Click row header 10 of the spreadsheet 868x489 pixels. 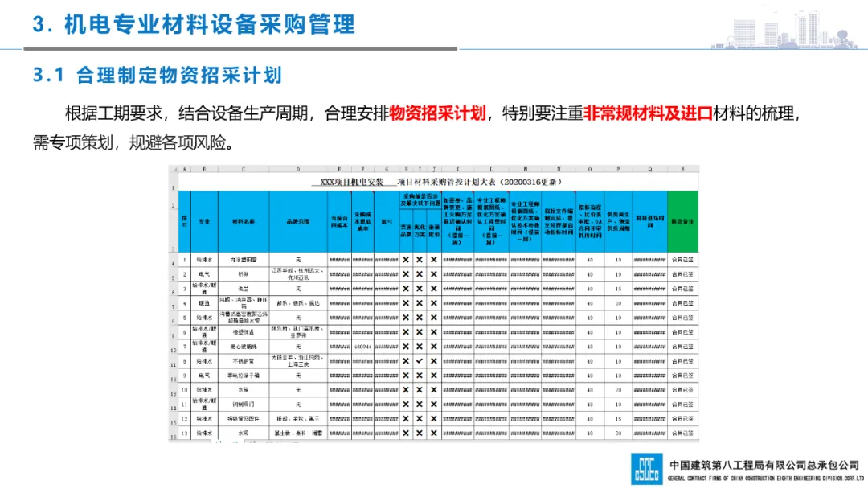pos(174,349)
